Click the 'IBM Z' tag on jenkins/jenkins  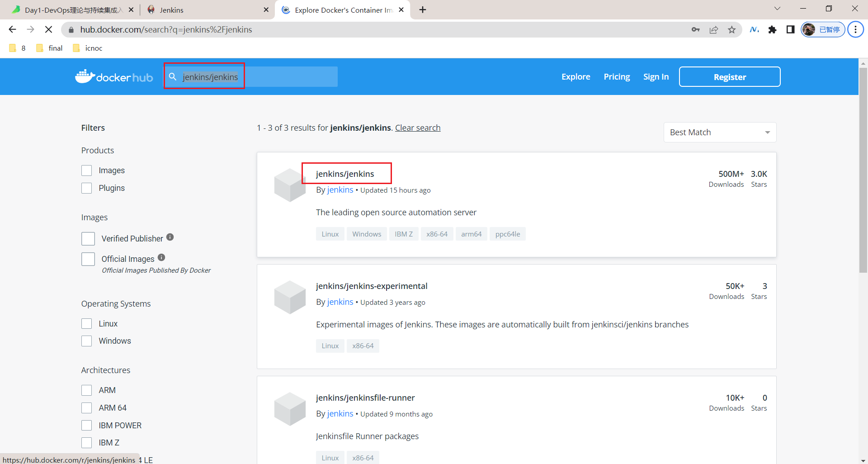click(x=404, y=234)
